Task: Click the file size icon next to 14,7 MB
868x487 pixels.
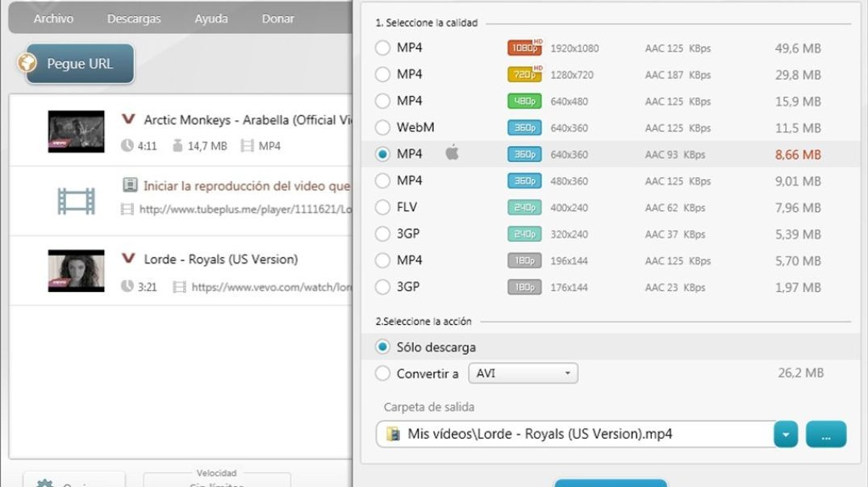Action: click(177, 146)
